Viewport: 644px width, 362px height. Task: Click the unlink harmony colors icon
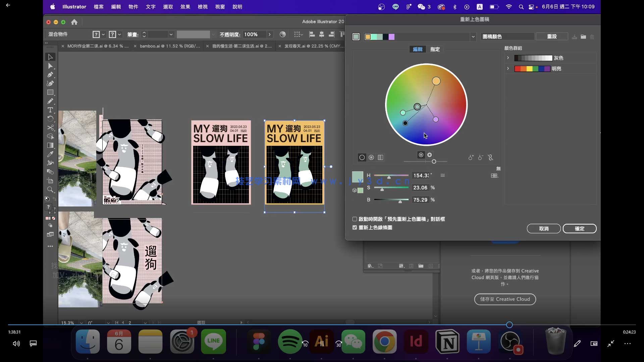point(490,158)
